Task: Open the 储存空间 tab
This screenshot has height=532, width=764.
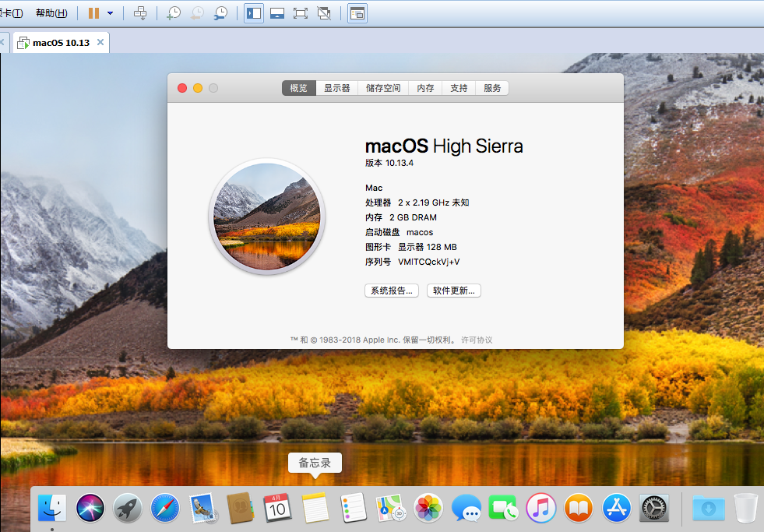Action: point(383,88)
